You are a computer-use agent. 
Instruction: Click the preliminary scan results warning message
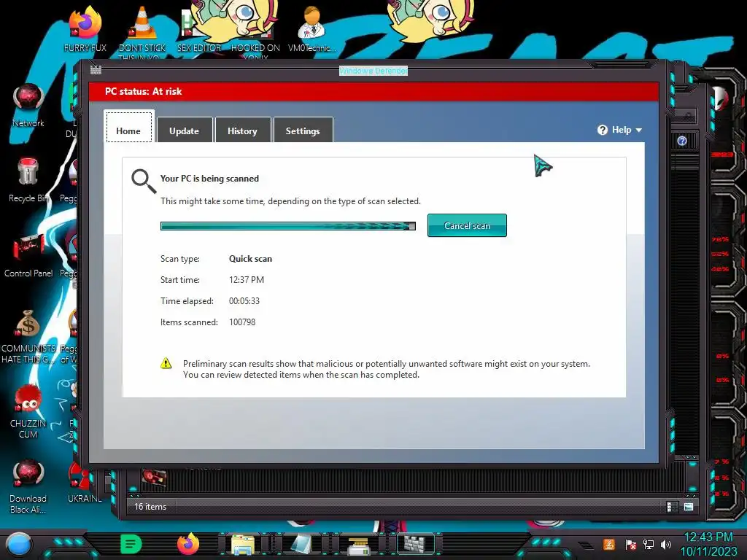pyautogui.click(x=387, y=369)
